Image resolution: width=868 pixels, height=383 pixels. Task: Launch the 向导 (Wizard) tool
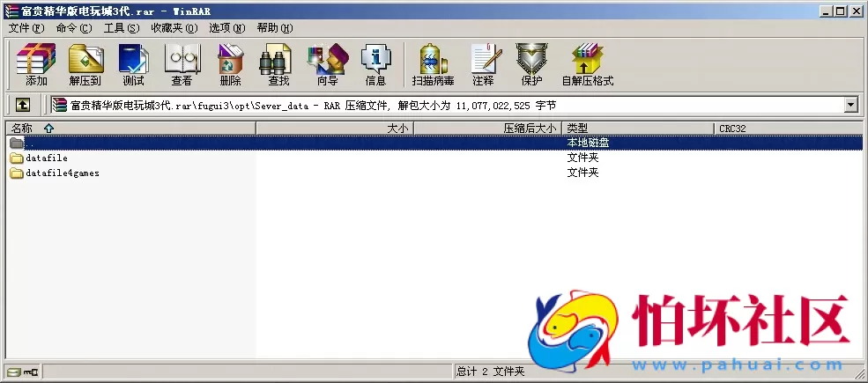coord(327,65)
